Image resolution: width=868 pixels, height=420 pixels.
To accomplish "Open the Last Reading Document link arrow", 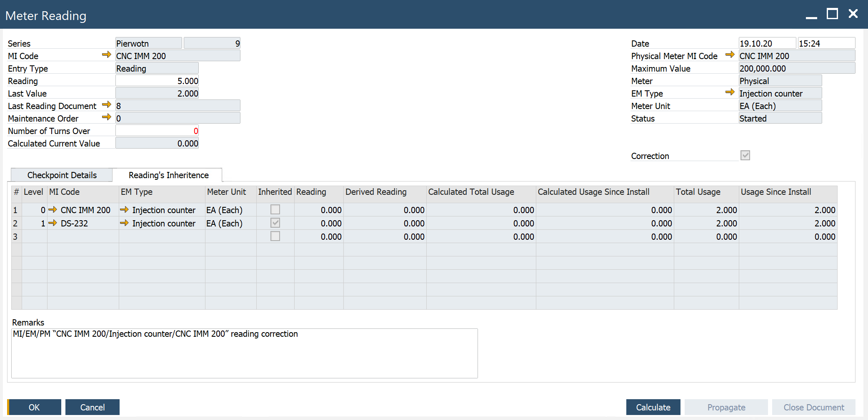I will point(106,104).
